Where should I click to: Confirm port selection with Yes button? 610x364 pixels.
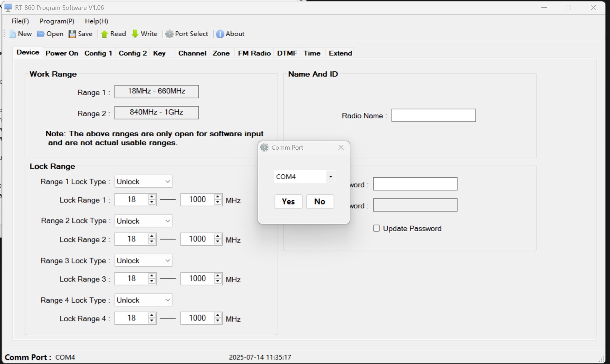(288, 202)
